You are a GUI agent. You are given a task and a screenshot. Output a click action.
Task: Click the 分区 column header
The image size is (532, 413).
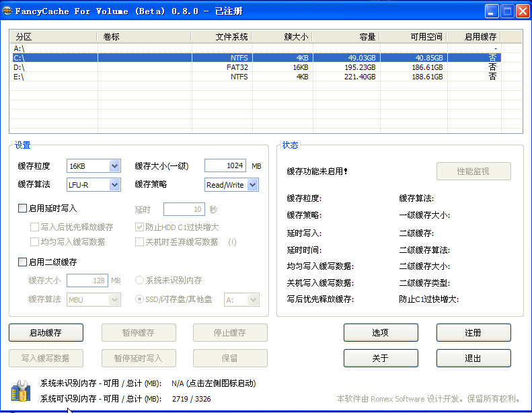tap(53, 36)
